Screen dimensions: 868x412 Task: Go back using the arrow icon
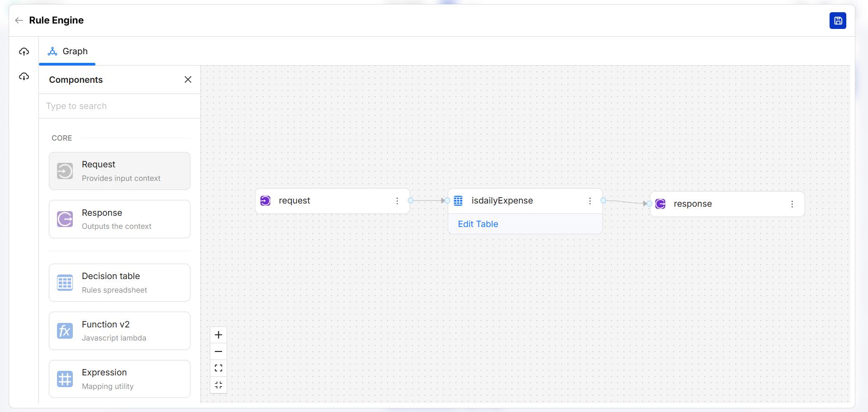19,20
